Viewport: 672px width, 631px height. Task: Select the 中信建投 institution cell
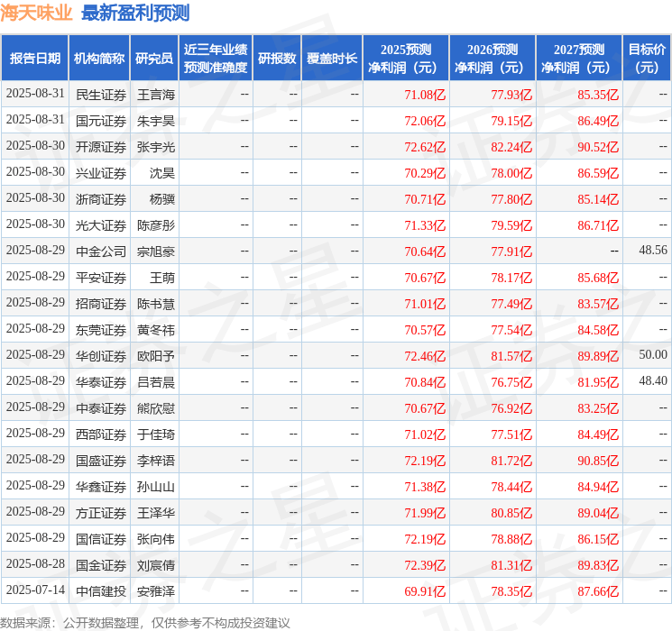[x=100, y=591]
